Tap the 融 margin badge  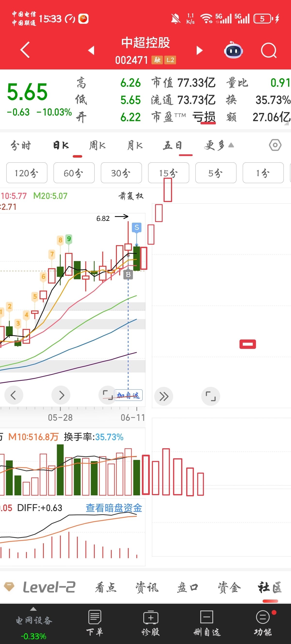coord(157,60)
